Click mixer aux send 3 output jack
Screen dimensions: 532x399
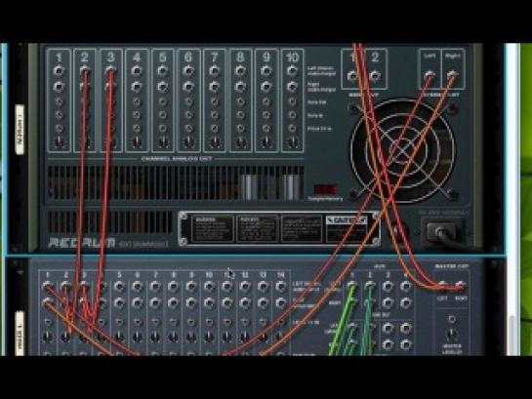388,287
